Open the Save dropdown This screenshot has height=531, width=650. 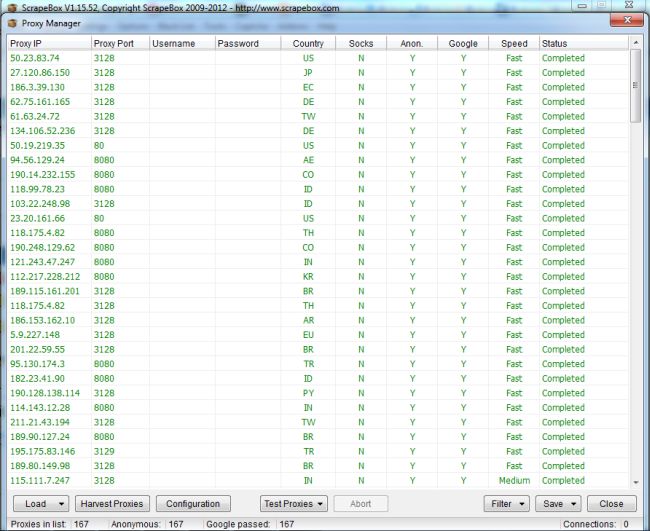558,504
